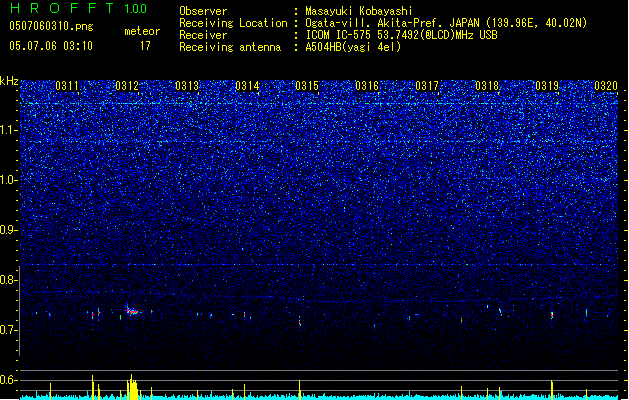This screenshot has height=400, width=629.
Task: Click the bright red meteor echo after 0312
Action: point(132,311)
